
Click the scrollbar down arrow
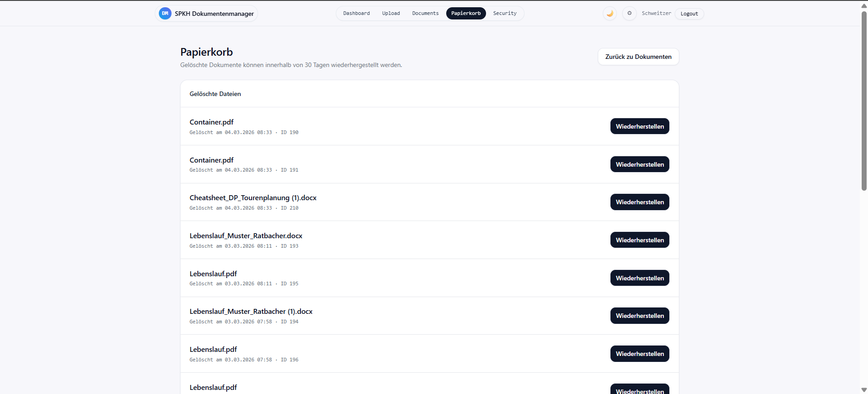(x=863, y=390)
